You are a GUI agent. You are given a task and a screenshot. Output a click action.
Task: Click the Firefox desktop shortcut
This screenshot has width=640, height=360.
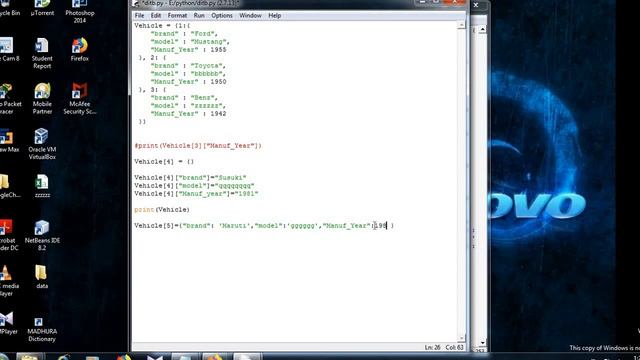pos(80,49)
